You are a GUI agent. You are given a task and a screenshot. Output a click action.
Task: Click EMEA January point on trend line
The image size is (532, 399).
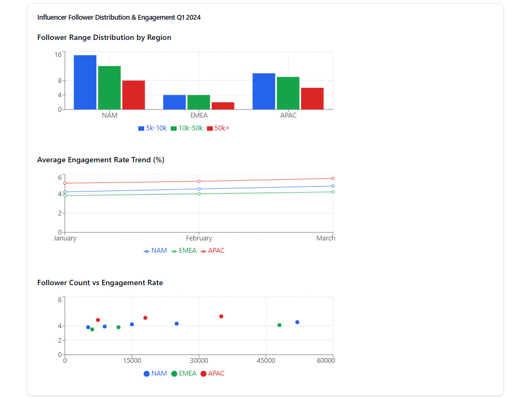click(65, 196)
